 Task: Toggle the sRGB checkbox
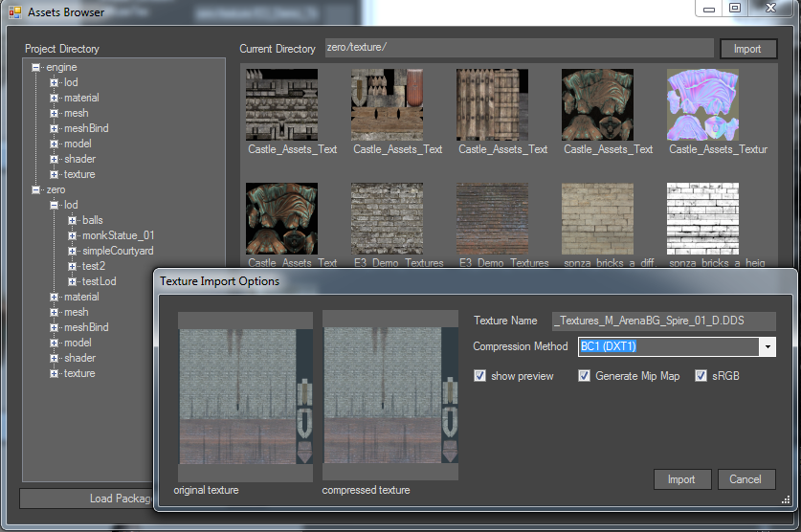(701, 376)
